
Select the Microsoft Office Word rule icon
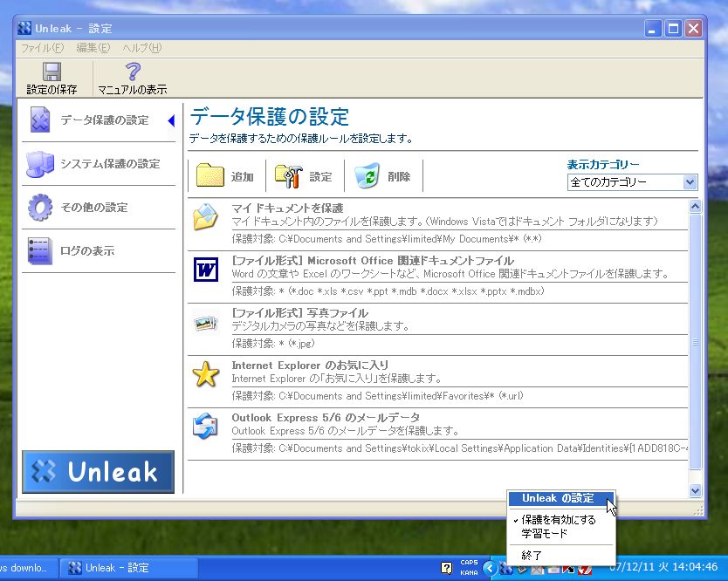tap(206, 270)
